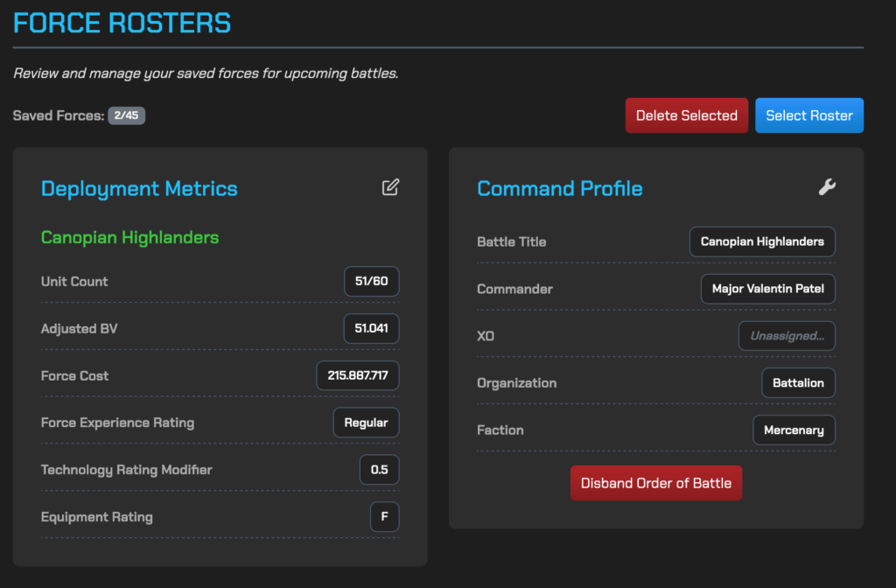
Task: Click the Command Profile panel heading
Action: click(559, 189)
